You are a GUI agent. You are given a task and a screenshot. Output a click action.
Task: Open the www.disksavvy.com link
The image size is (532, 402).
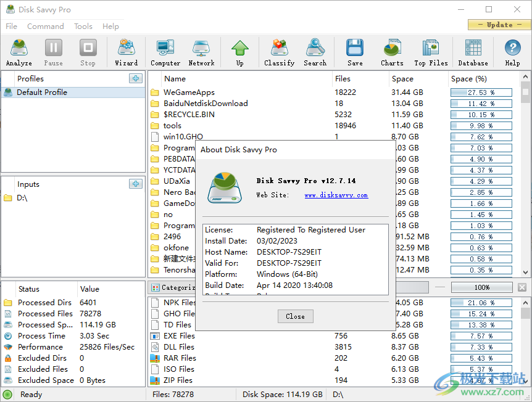point(336,195)
